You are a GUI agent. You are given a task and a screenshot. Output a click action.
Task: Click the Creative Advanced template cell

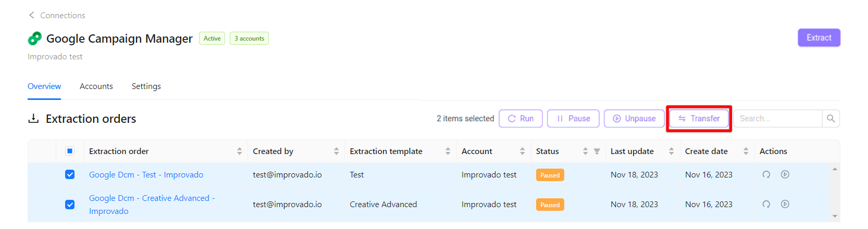point(383,205)
